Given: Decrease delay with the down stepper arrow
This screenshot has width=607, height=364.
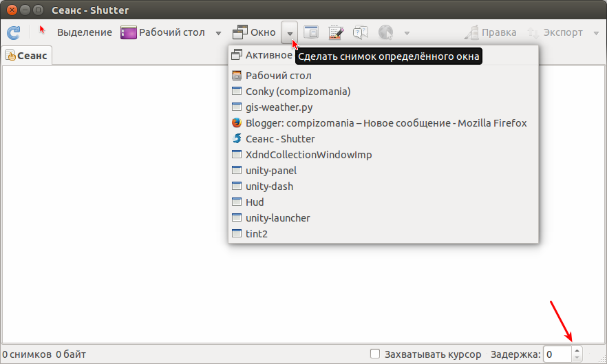Looking at the screenshot, I should pyautogui.click(x=577, y=358).
